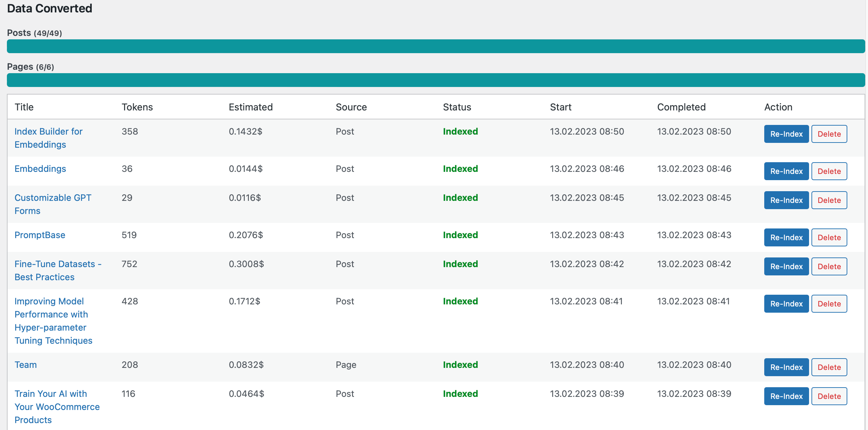This screenshot has height=430, width=868.
Task: Click token count '36'
Action: point(127,169)
